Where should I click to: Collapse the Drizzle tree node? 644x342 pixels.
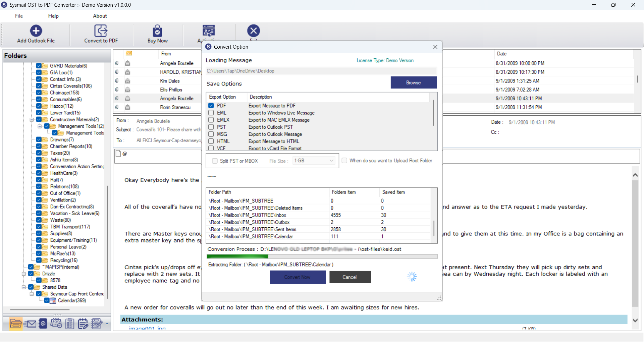[24, 274]
